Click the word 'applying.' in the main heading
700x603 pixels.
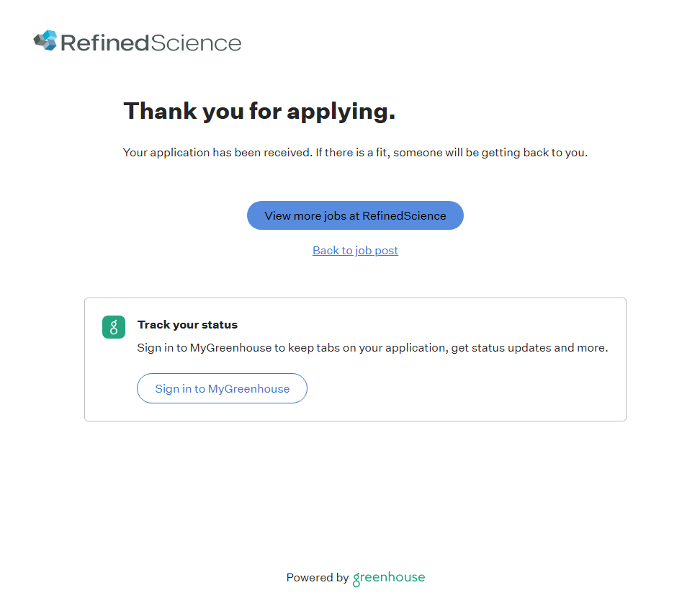click(341, 111)
